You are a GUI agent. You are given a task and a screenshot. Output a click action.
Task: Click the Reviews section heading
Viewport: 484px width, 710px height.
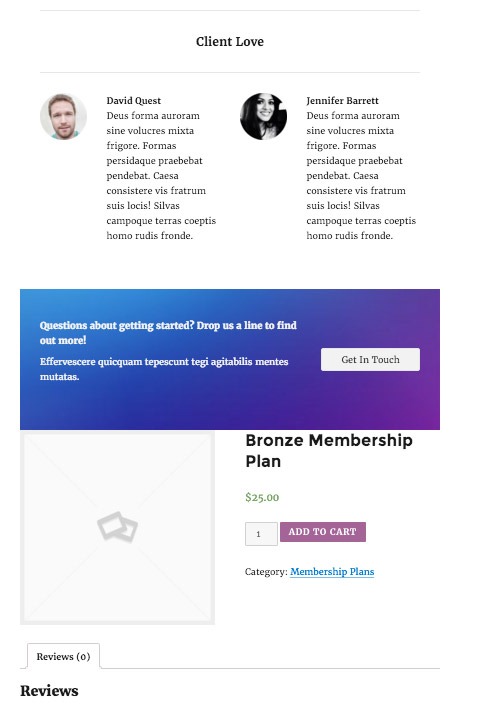coord(49,691)
